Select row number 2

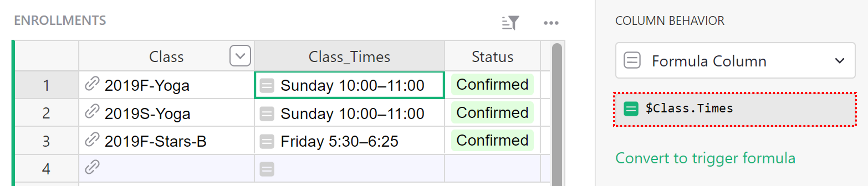click(x=47, y=113)
